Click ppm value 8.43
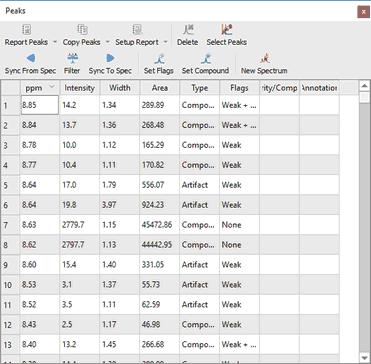This screenshot has width=371, height=364. pos(29,324)
